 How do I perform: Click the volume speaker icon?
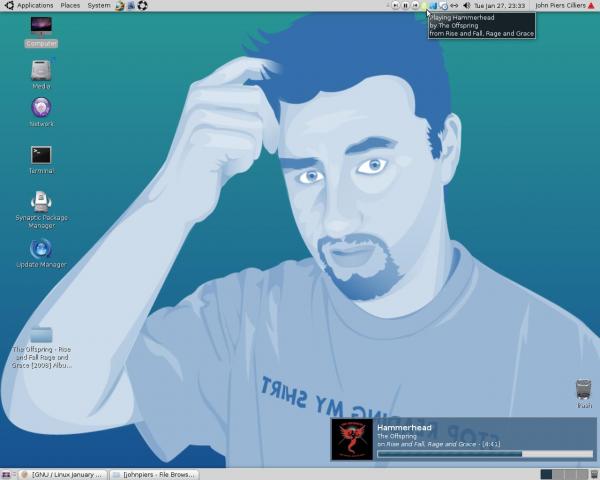[467, 5]
